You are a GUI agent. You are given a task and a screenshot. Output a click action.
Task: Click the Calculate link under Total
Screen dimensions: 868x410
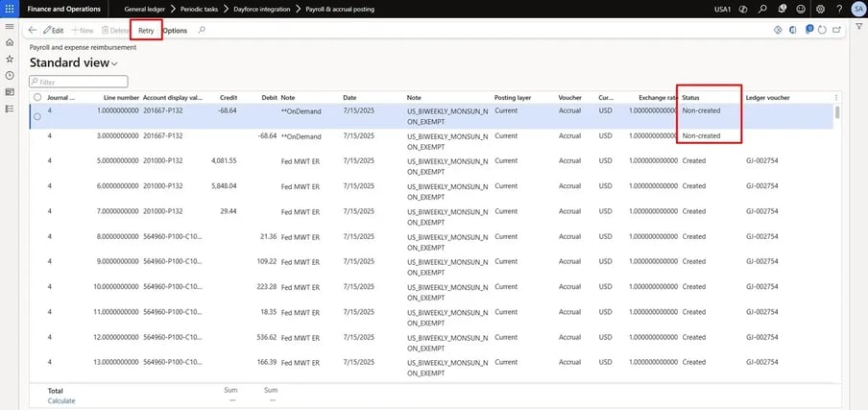pos(61,400)
